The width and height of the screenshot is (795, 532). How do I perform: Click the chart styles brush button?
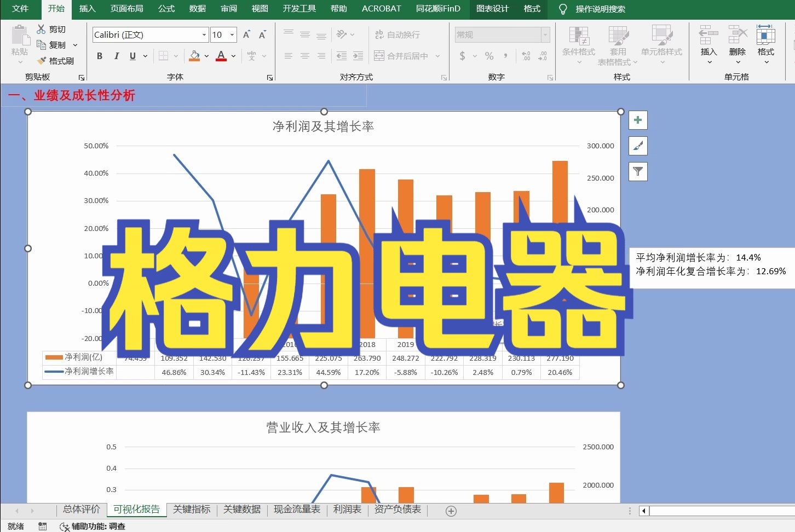[638, 146]
